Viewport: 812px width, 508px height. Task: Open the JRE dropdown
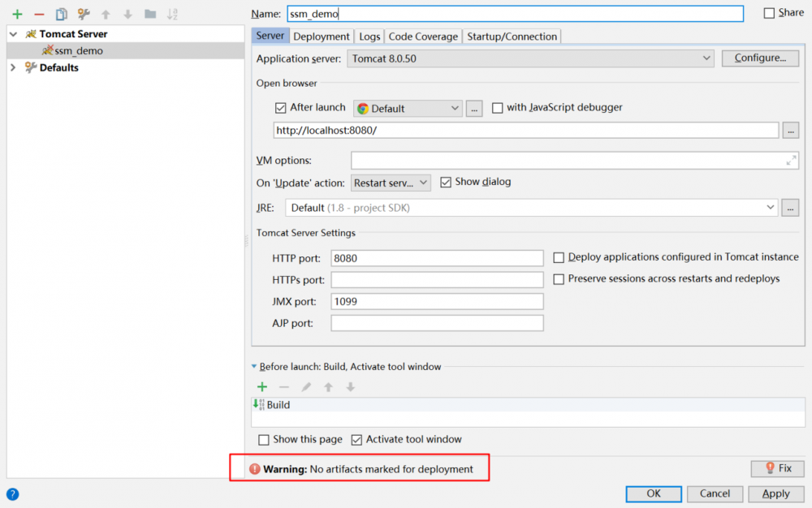(531, 208)
